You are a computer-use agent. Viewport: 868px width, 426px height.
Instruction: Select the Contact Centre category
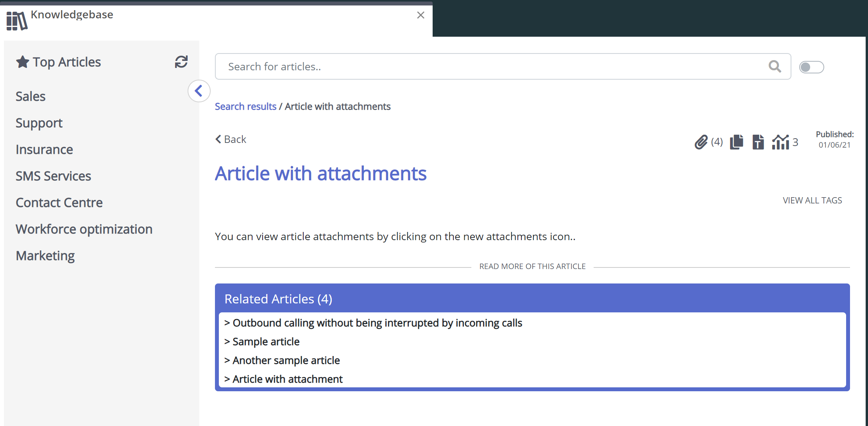tap(59, 203)
